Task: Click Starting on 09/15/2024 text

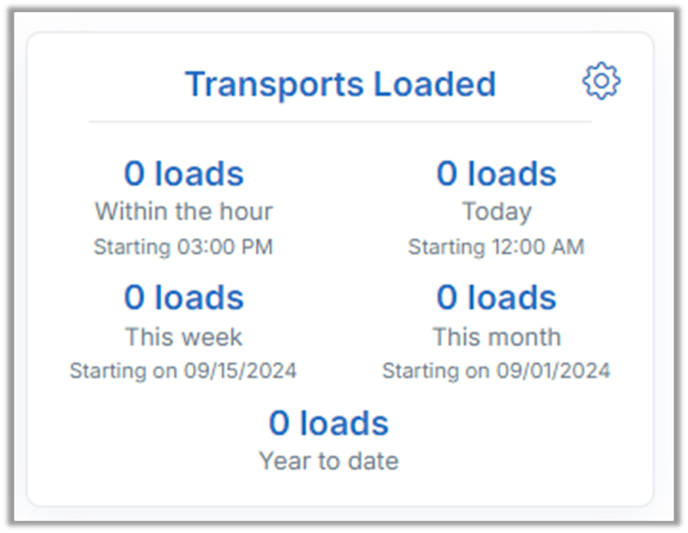Action: pos(183,371)
